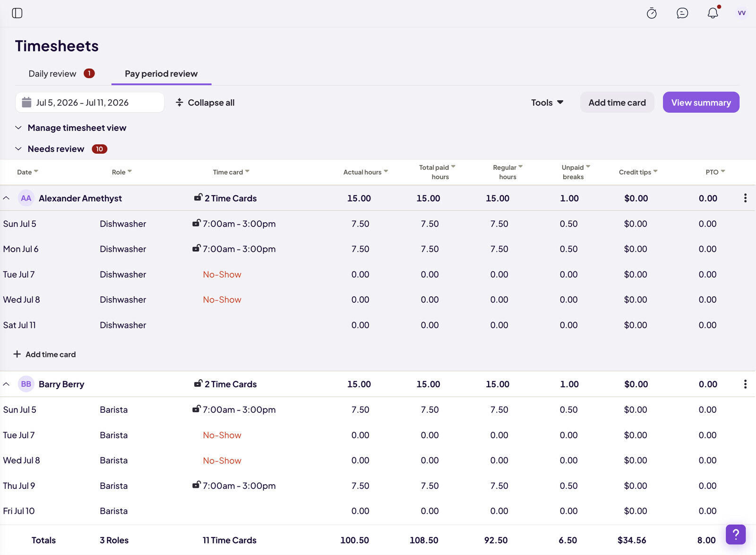Toggle the sidebar panel icon
Image resolution: width=756 pixels, height=555 pixels.
(x=17, y=13)
